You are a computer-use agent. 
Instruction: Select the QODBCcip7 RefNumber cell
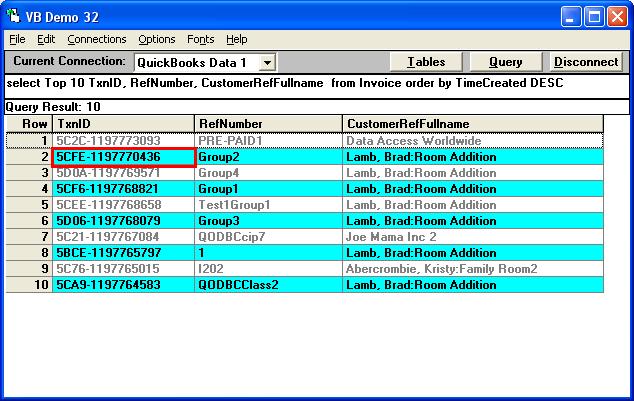267,237
